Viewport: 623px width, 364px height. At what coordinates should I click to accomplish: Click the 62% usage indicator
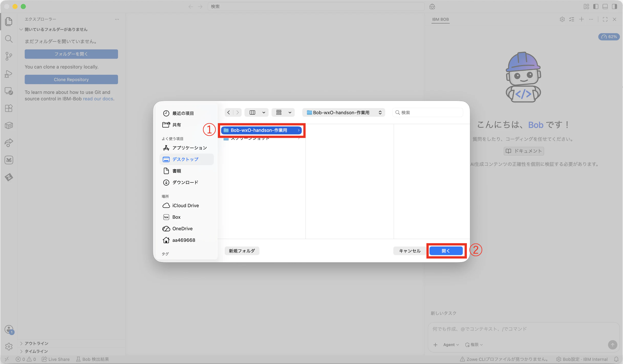click(609, 37)
